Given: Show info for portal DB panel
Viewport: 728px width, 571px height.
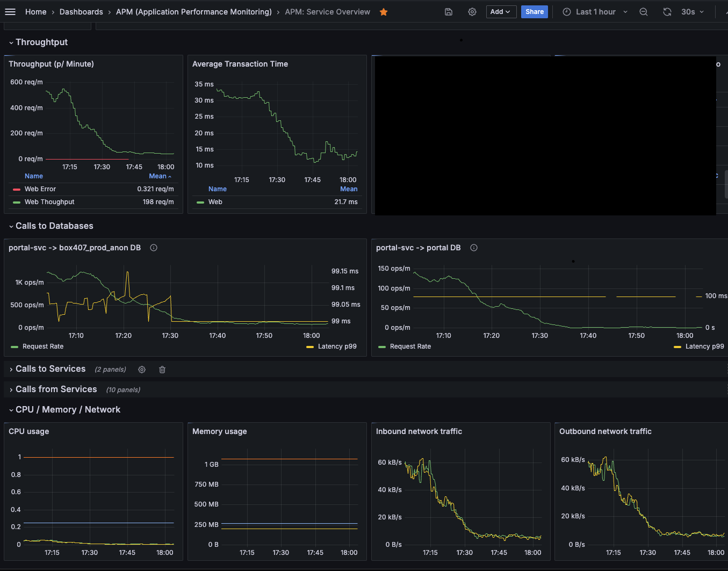Looking at the screenshot, I should click(x=474, y=248).
